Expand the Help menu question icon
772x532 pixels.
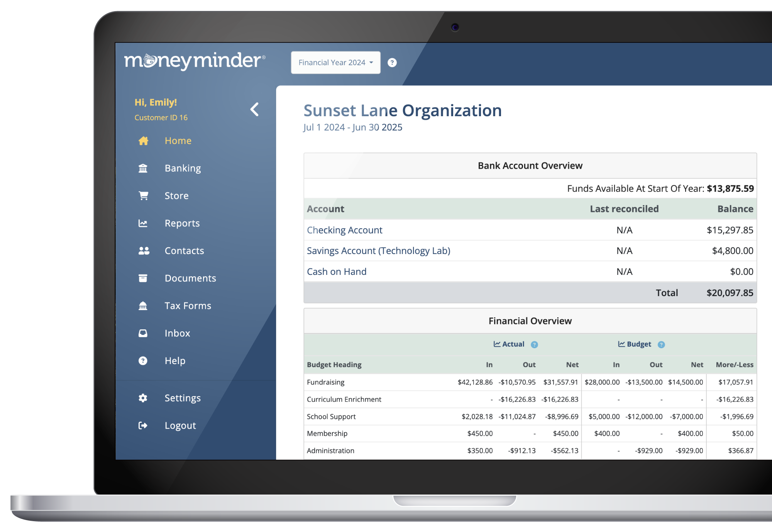coord(144,360)
